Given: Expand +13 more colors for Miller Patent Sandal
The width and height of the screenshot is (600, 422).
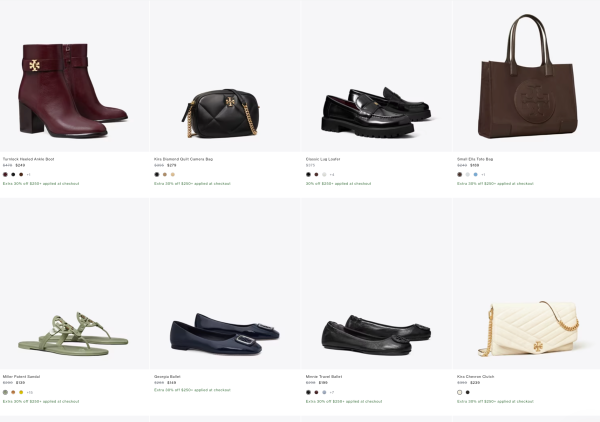Looking at the screenshot, I should pos(29,392).
